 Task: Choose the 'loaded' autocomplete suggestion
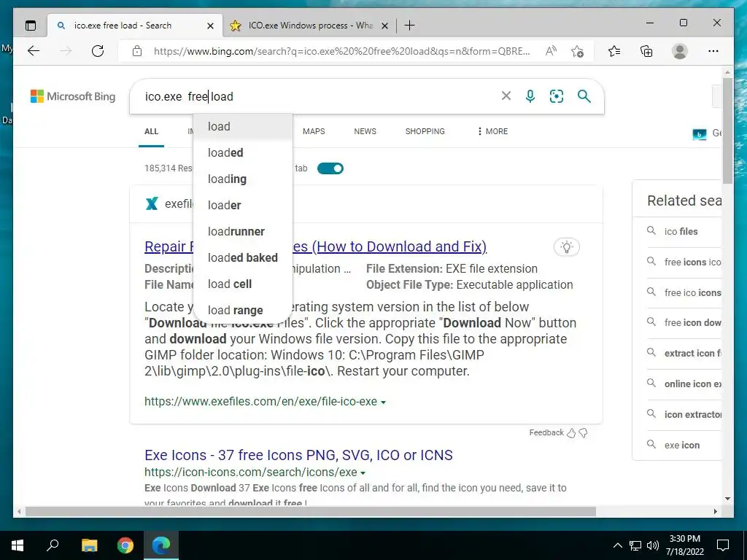pos(243,153)
